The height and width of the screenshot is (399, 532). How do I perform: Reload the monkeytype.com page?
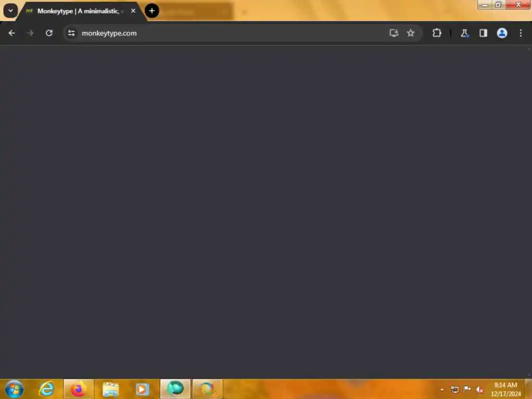coord(49,33)
